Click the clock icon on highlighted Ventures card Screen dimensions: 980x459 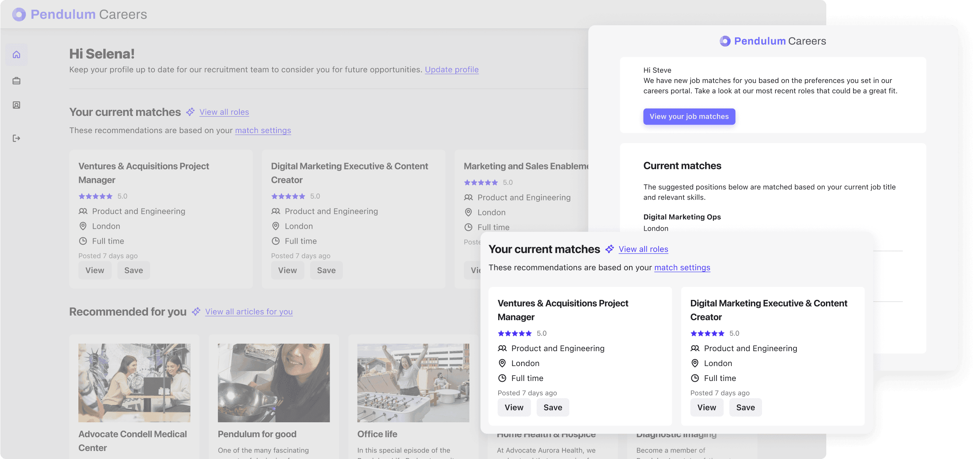[x=502, y=378]
